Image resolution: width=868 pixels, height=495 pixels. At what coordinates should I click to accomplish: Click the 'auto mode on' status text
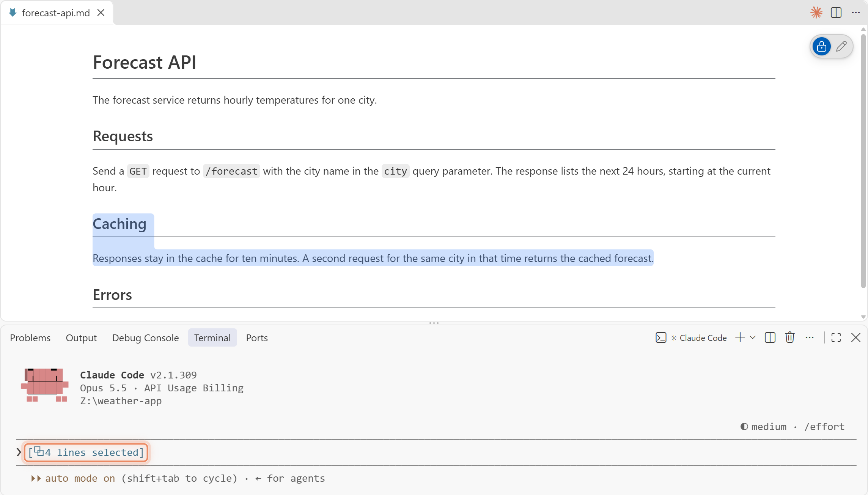click(80, 478)
